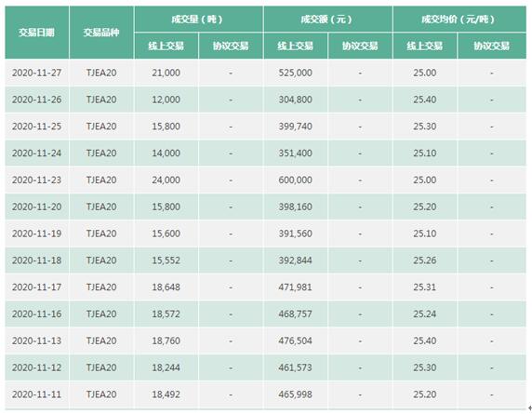Select the date cell 2020-11-23
The width and height of the screenshot is (532, 414).
36,180
